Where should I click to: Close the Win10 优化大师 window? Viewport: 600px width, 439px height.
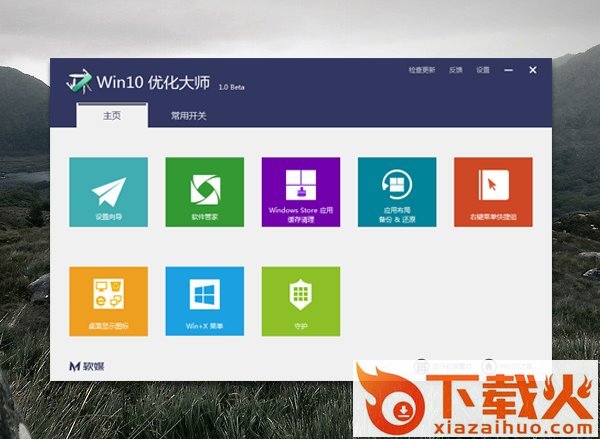click(x=533, y=70)
